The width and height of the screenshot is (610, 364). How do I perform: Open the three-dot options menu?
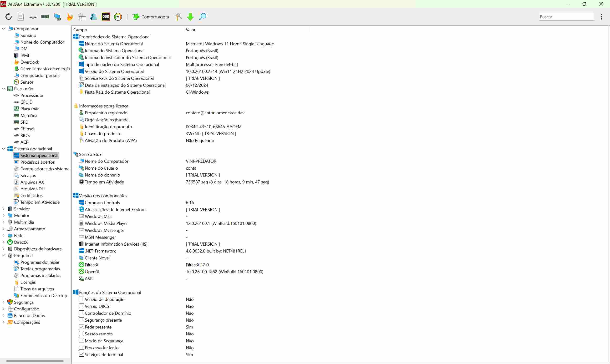pyautogui.click(x=601, y=17)
